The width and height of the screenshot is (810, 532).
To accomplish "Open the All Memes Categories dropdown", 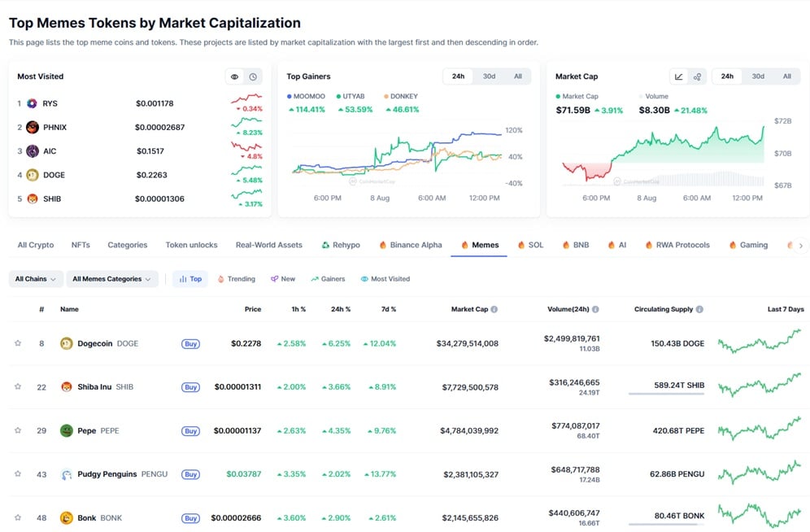I will [x=112, y=279].
